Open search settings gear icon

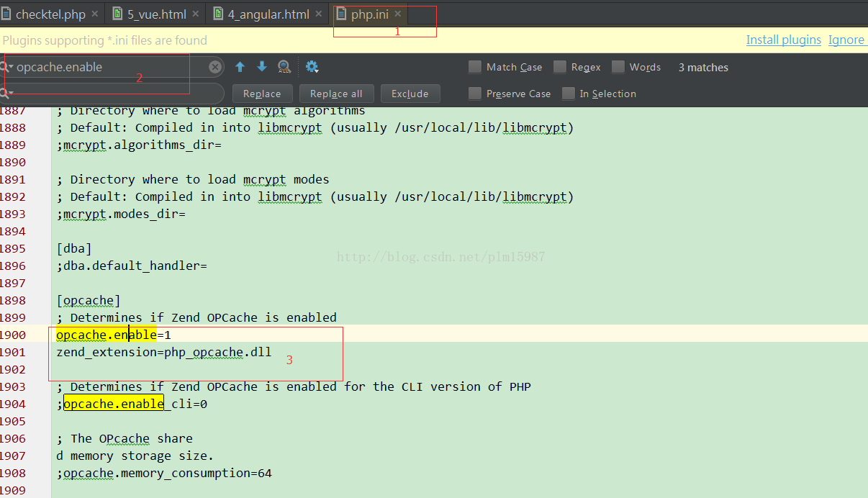tap(312, 67)
